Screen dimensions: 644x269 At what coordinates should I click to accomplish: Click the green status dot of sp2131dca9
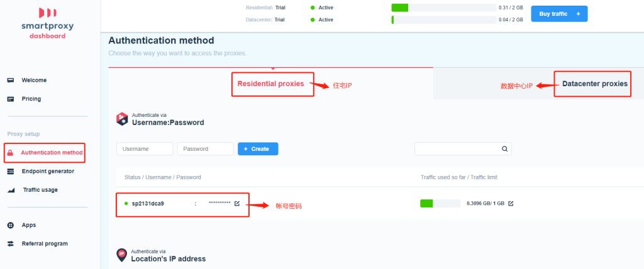(x=126, y=203)
